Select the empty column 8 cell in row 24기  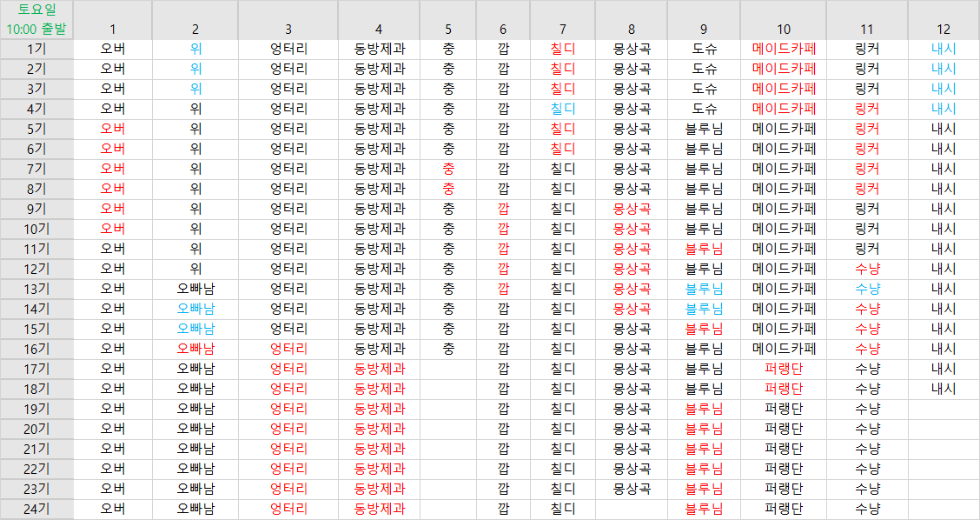pyautogui.click(x=632, y=509)
